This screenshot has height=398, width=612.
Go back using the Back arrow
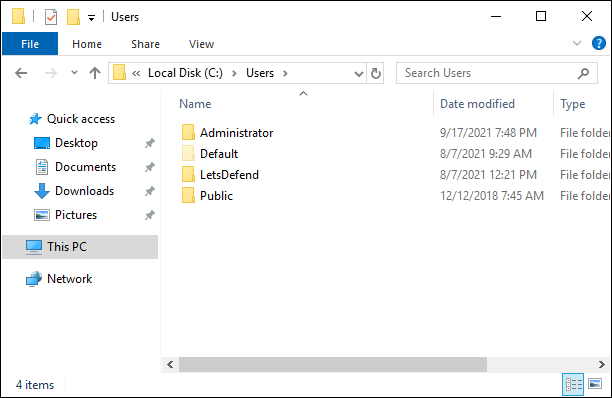(21, 73)
